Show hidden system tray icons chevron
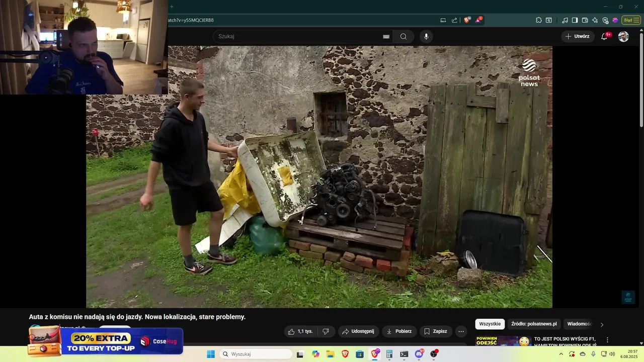 [561, 354]
